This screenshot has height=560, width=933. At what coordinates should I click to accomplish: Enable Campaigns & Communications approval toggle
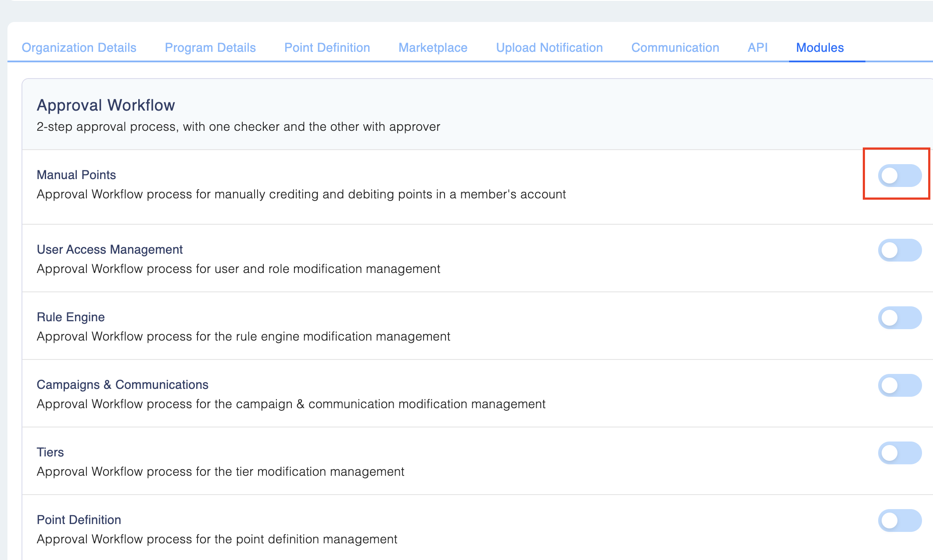(x=899, y=385)
